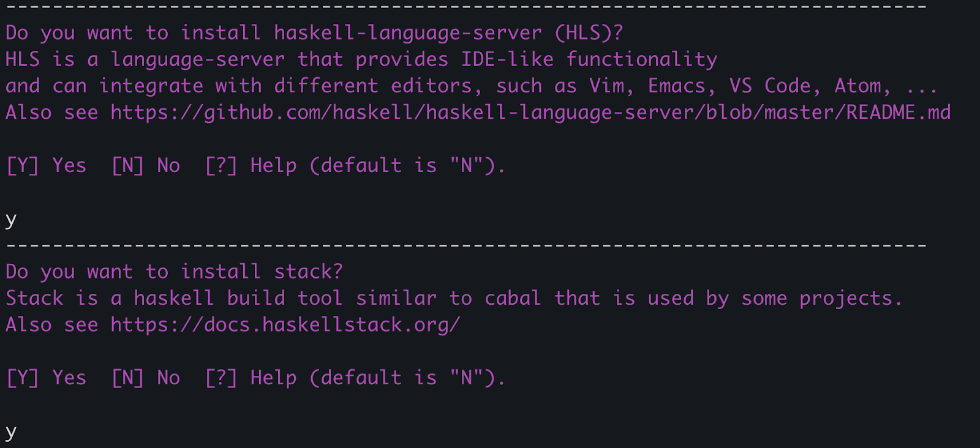Click the [Y] Yes option for stack

point(46,378)
